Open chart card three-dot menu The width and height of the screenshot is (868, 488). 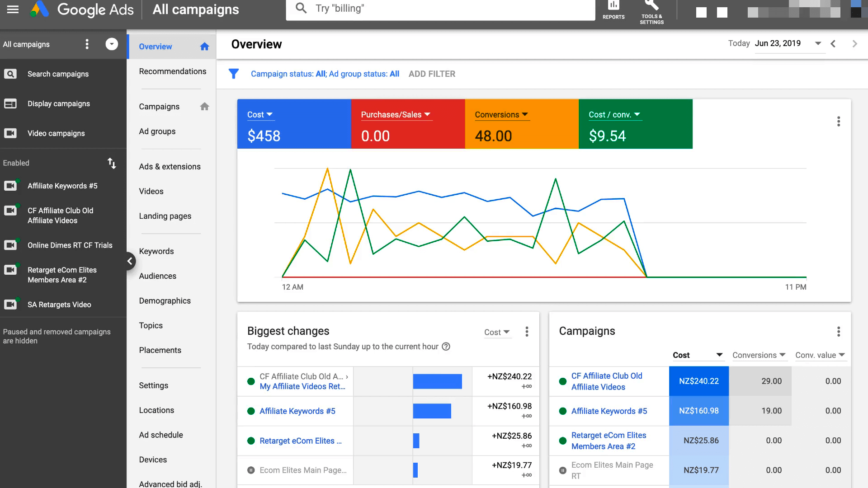click(839, 122)
